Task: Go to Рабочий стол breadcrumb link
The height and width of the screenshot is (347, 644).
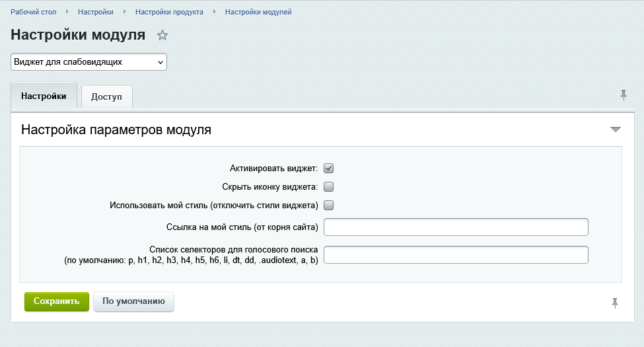Action: pyautogui.click(x=33, y=13)
